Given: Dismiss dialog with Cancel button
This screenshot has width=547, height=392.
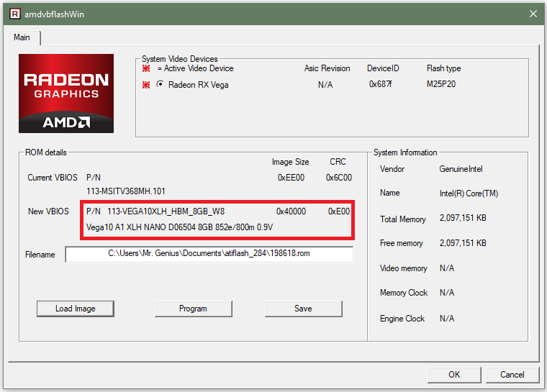Looking at the screenshot, I should (x=512, y=375).
